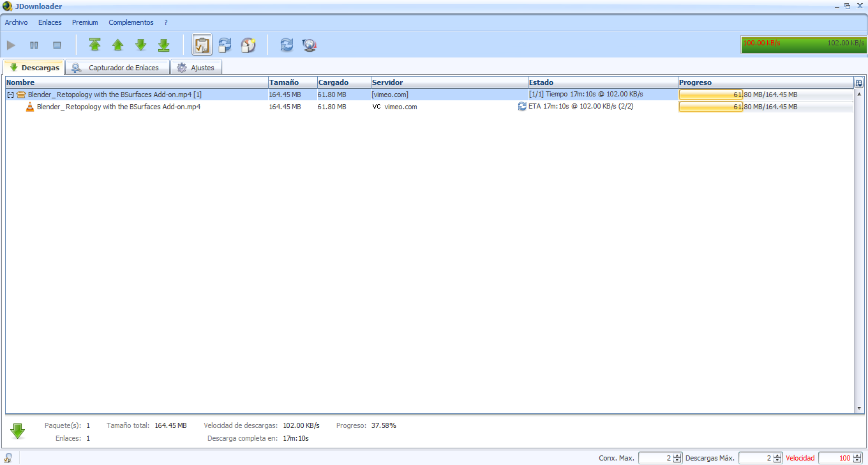Switch to the Capturador de Enlaces tab

tap(117, 68)
